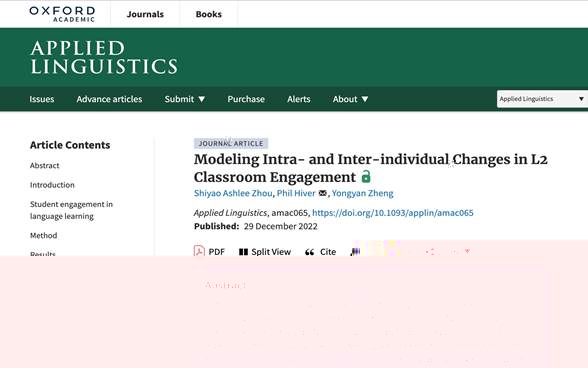Click the Split View icon

point(243,252)
